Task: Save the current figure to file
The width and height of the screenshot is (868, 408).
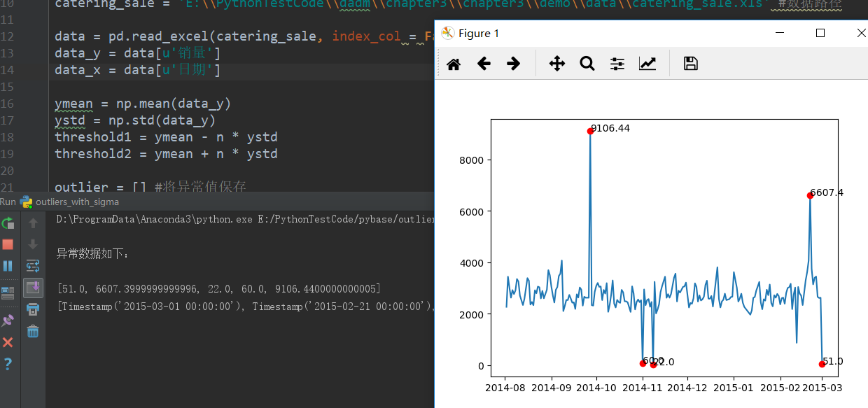Action: [x=690, y=63]
